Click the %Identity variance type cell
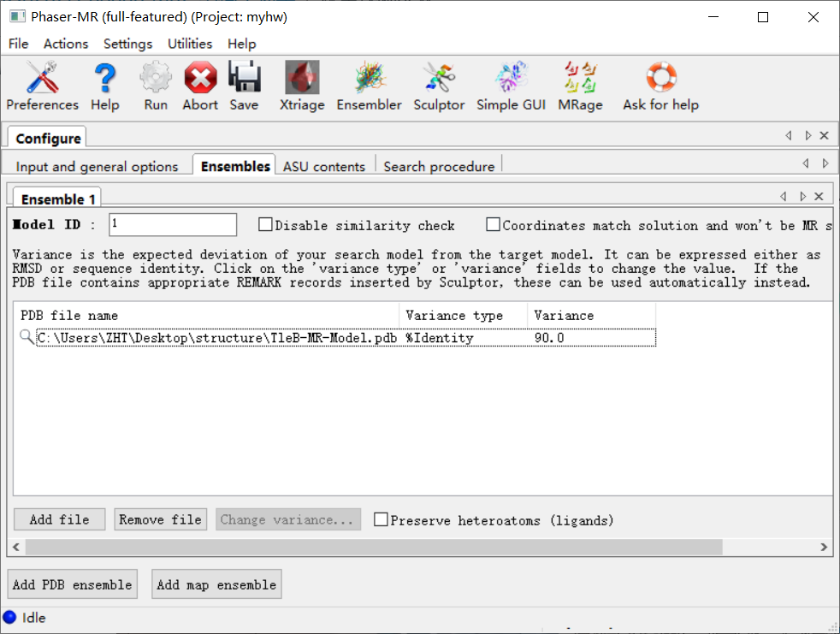840x634 pixels. pos(440,338)
